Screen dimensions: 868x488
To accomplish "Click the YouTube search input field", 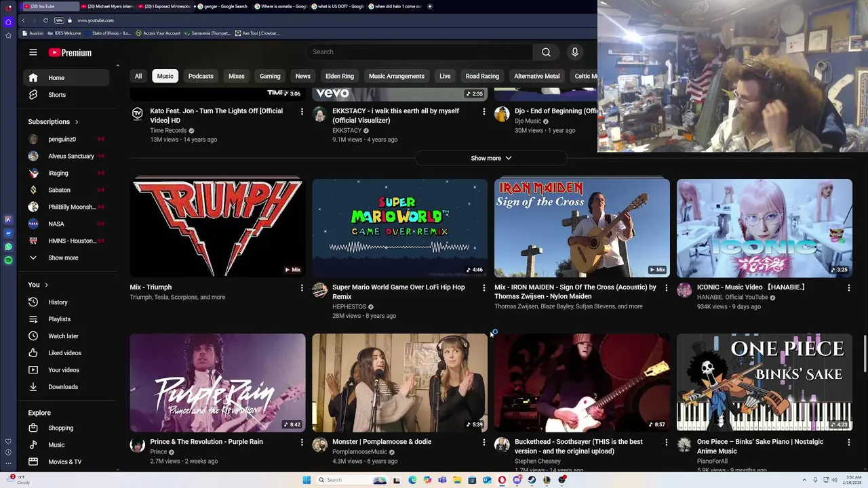I will coord(419,52).
